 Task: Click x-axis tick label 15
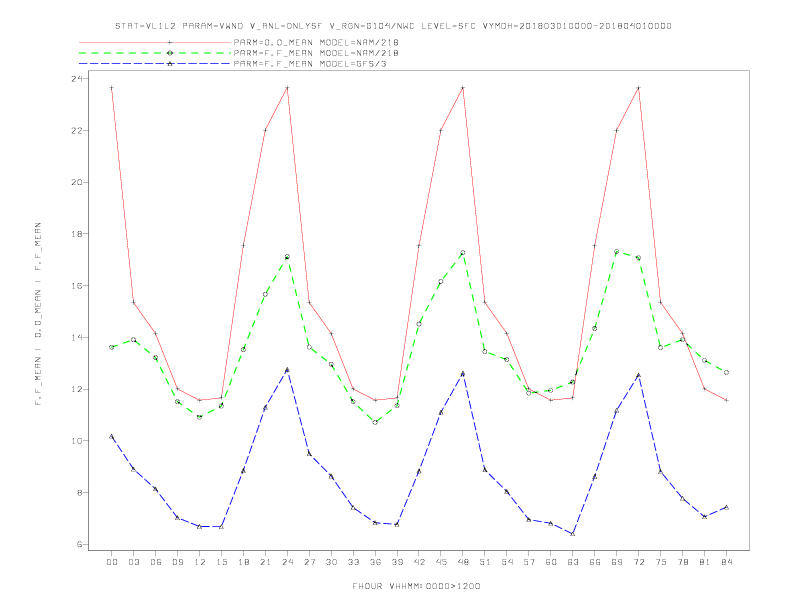[221, 562]
